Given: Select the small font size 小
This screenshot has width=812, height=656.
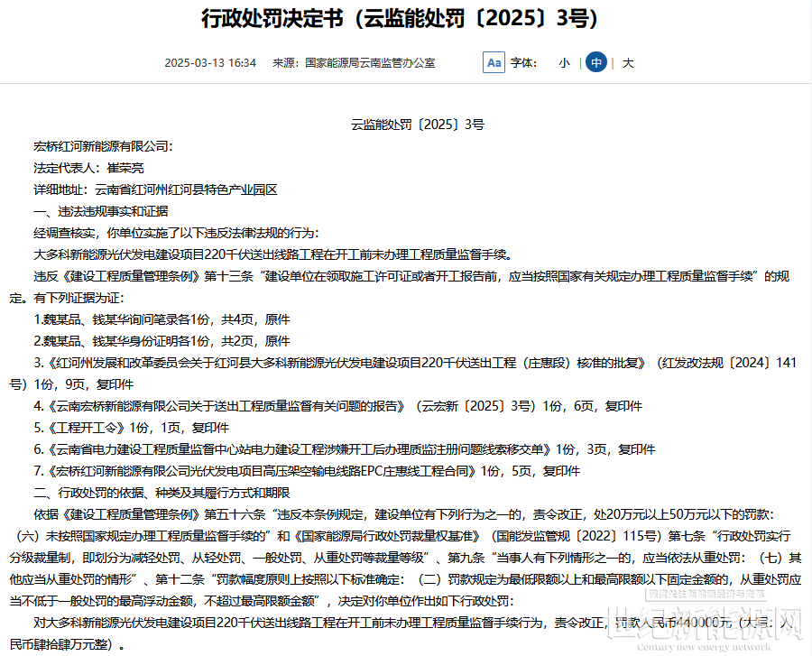Looking at the screenshot, I should pyautogui.click(x=564, y=63).
